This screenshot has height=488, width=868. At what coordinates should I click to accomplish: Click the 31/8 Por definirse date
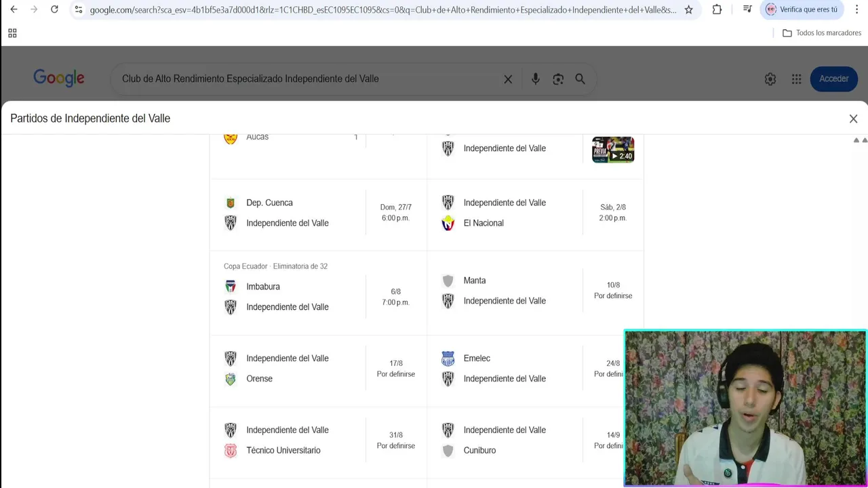click(396, 441)
